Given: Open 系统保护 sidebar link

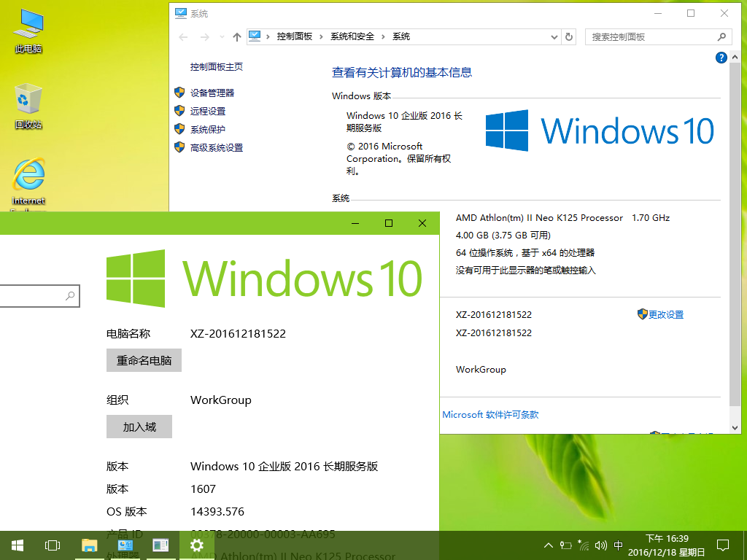Looking at the screenshot, I should click(x=208, y=130).
